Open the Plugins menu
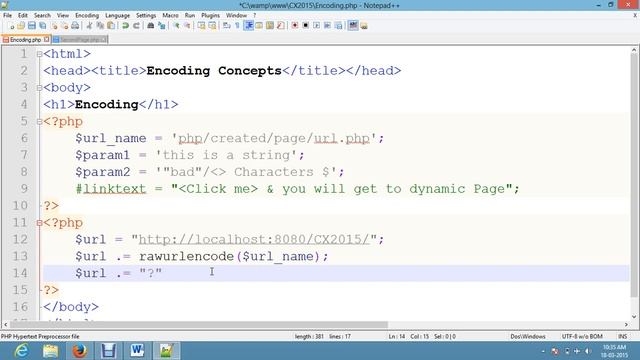640x360 pixels. [210, 16]
